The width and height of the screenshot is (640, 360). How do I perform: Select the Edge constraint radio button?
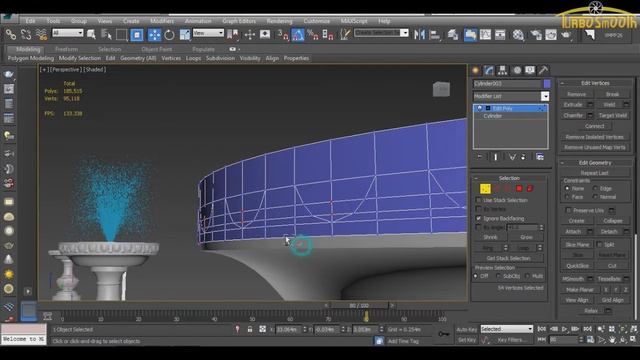pos(596,188)
